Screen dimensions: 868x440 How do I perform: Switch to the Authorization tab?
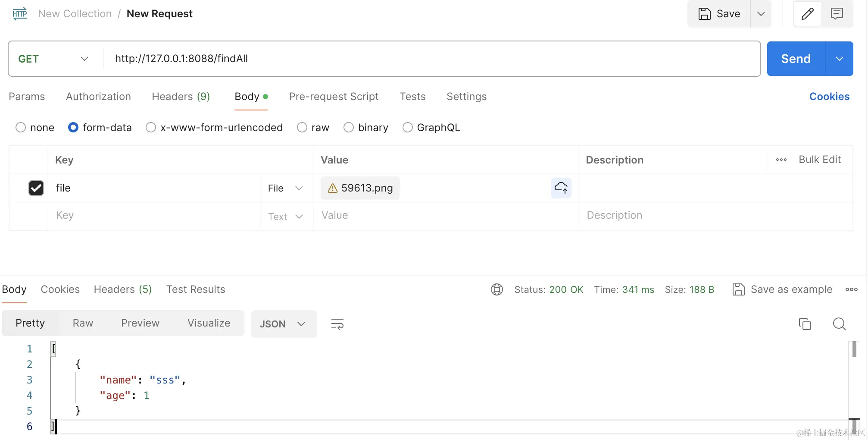98,97
